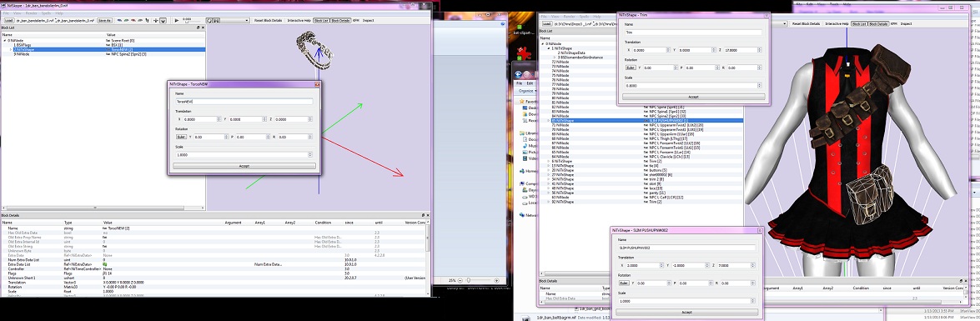
Task: Click the Favorites star icon in Explorer sidebar
Action: (522, 101)
